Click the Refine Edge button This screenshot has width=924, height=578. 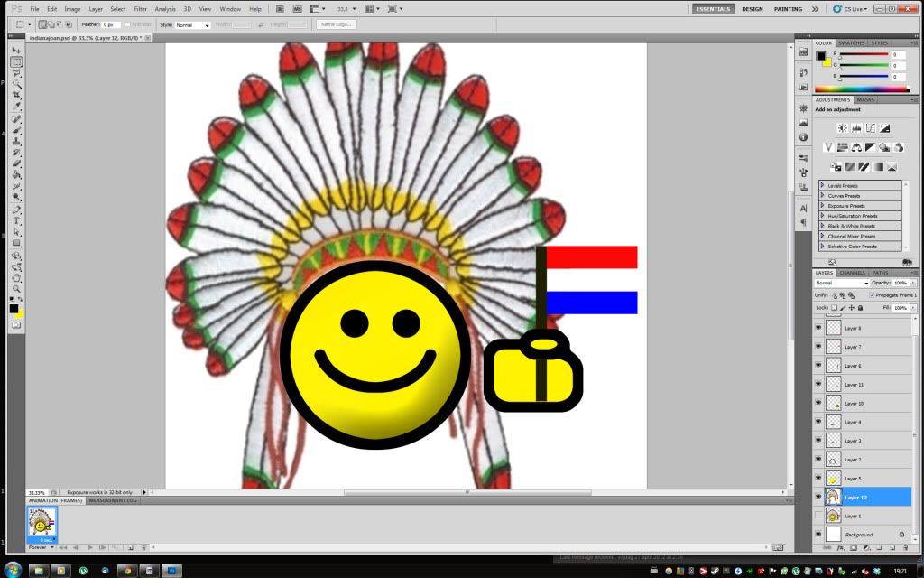(x=337, y=24)
